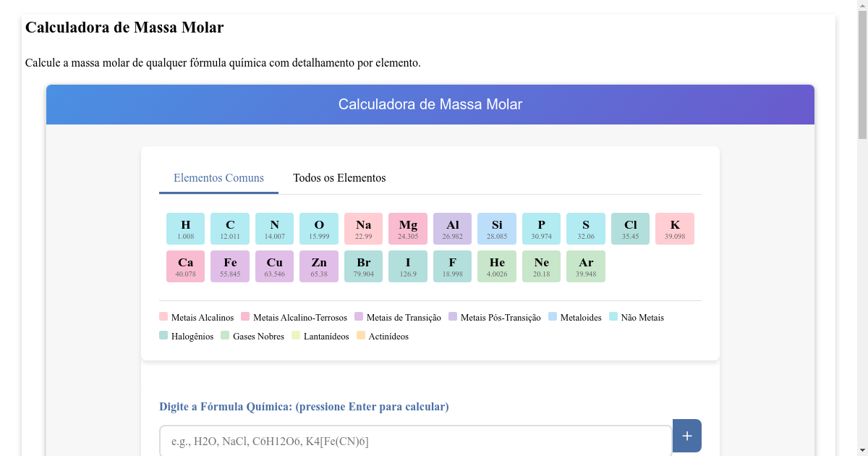Select the Argon (Ar) element tile
868x456 pixels.
tap(586, 266)
